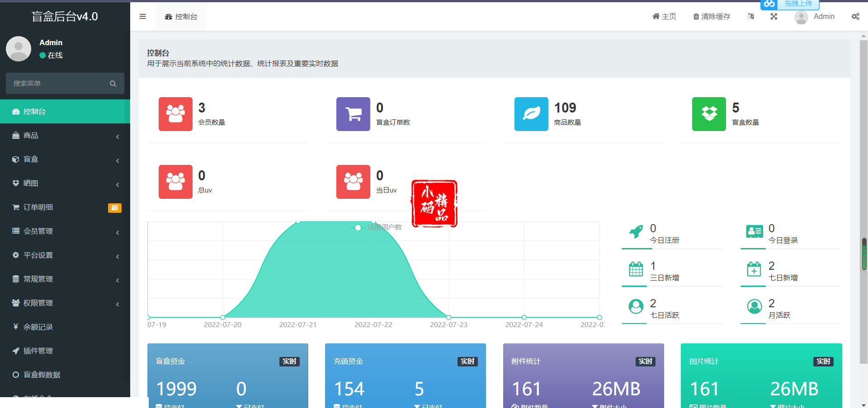Click the blue 商品数量 leaf icon

click(531, 114)
